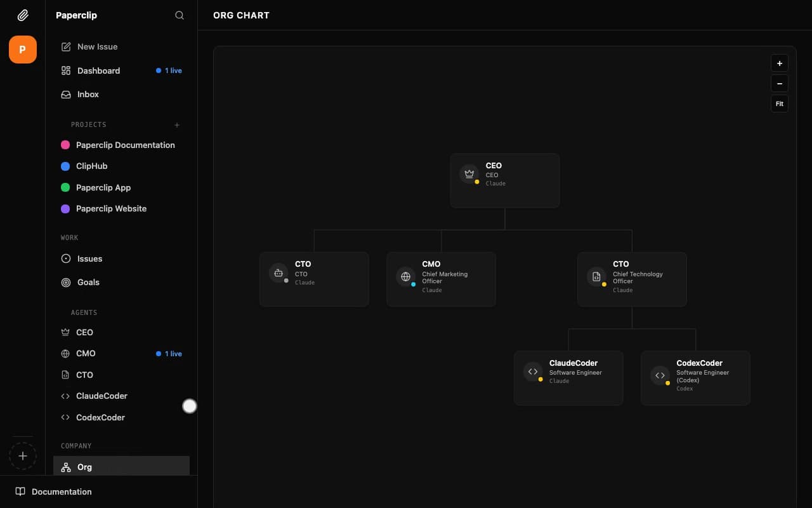Click the ClaudeCoder "Software Engineer" role text
Image resolution: width=812 pixels, height=508 pixels.
[x=575, y=373]
